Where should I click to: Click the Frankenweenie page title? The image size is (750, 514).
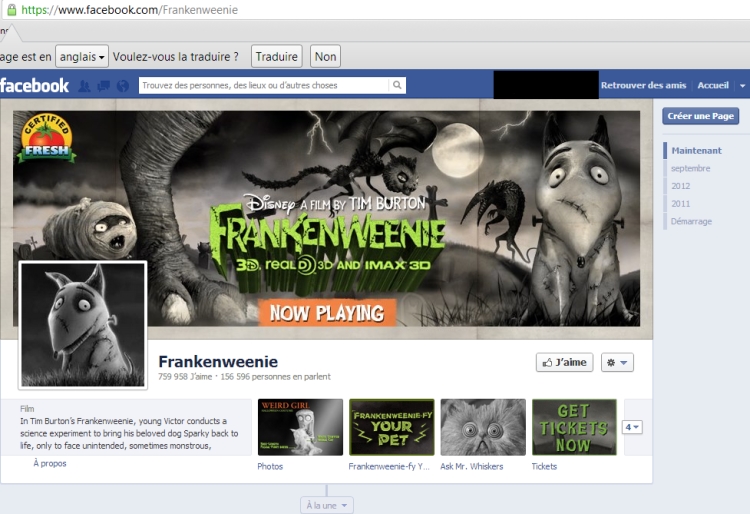218,362
